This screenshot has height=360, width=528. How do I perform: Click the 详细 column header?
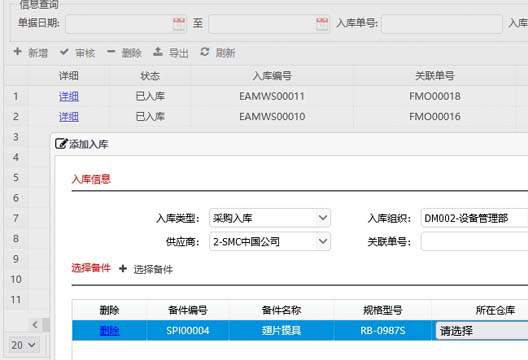(x=69, y=76)
